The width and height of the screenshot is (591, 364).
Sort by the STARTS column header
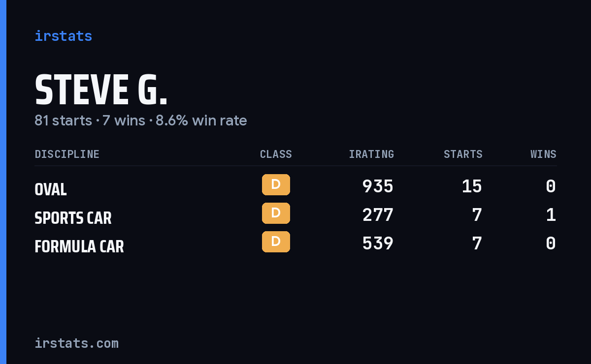(x=463, y=154)
